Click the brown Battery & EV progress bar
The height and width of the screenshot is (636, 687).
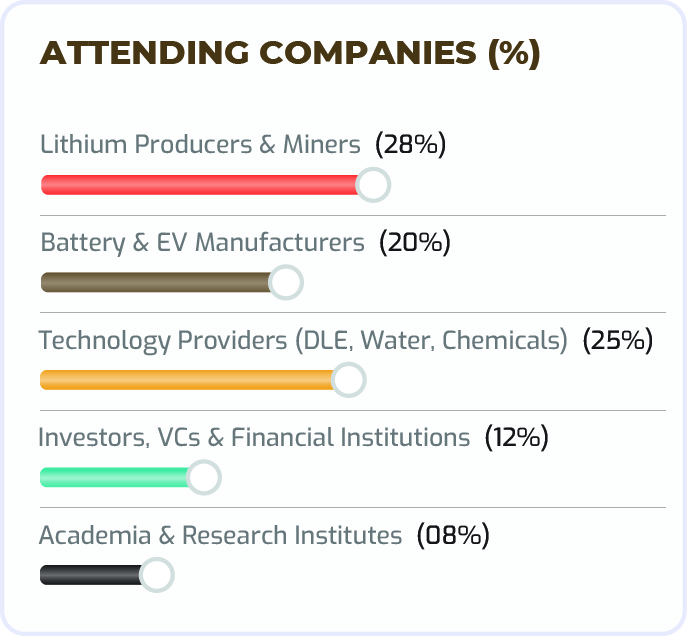pyautogui.click(x=155, y=283)
